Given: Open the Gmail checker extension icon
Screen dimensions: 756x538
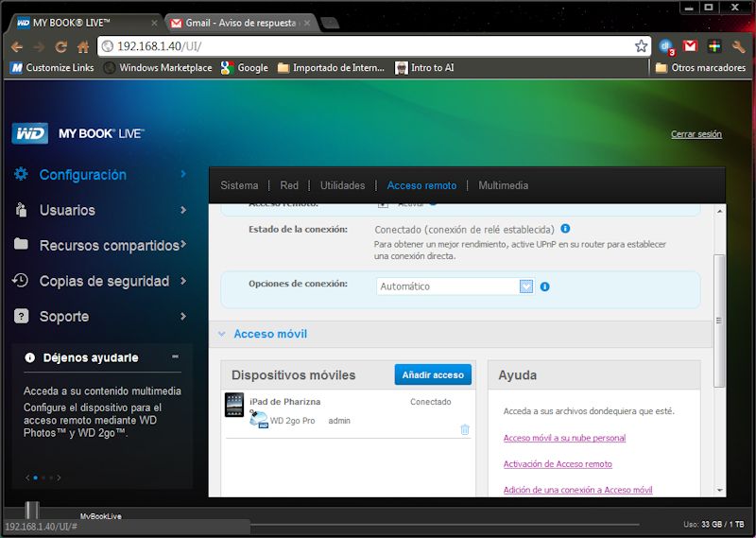Looking at the screenshot, I should coord(691,45).
